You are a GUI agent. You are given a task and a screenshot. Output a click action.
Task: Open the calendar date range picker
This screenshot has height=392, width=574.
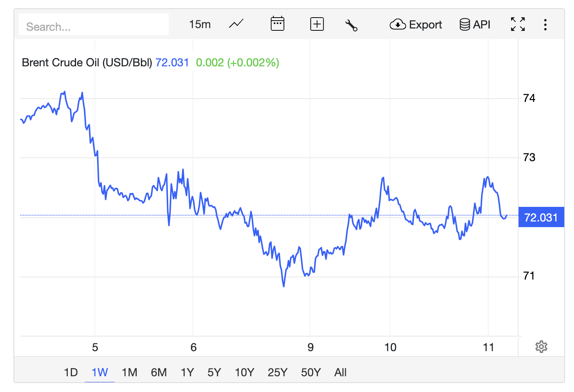coord(278,24)
